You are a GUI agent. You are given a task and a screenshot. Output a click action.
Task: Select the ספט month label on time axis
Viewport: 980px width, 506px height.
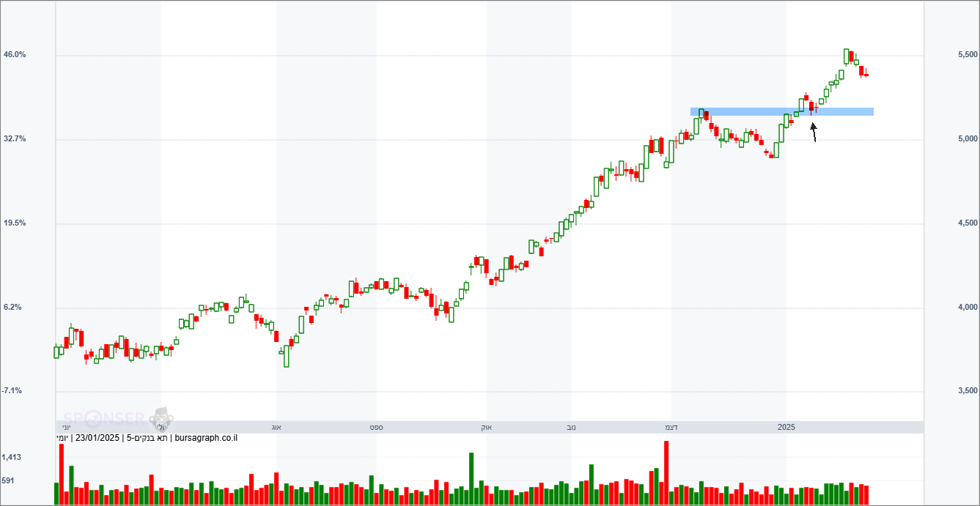pyautogui.click(x=376, y=427)
